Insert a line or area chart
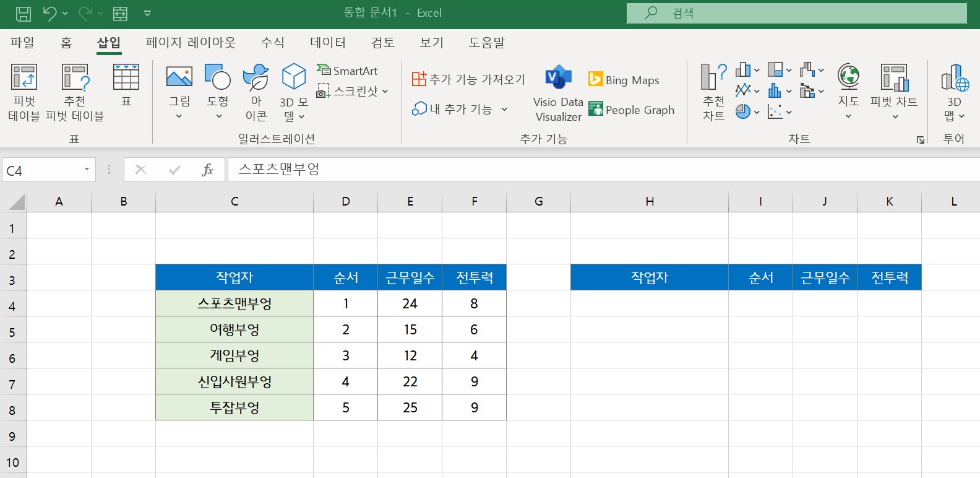The image size is (980, 478). click(x=743, y=90)
